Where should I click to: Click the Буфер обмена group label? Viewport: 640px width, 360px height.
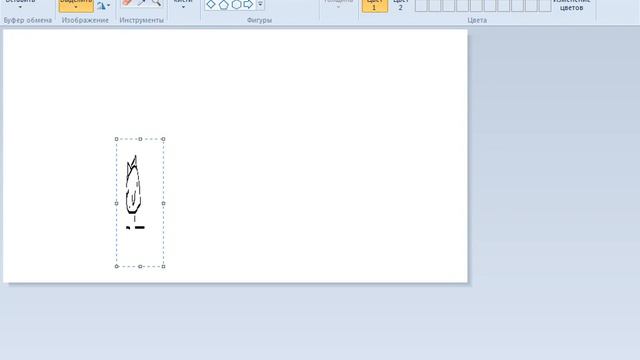[28, 20]
